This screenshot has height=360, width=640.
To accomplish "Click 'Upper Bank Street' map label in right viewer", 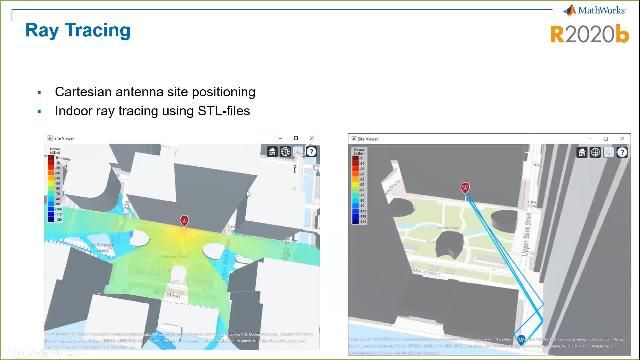I will click(x=527, y=233).
